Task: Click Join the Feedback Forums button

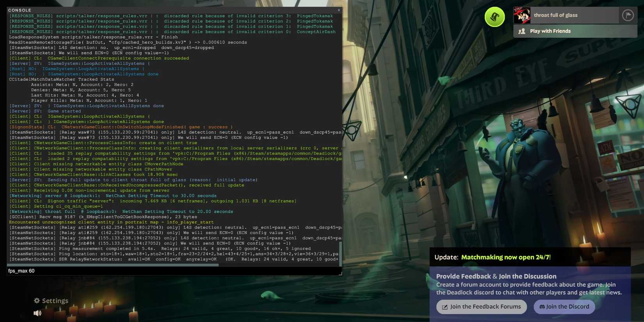Action: pos(481,307)
